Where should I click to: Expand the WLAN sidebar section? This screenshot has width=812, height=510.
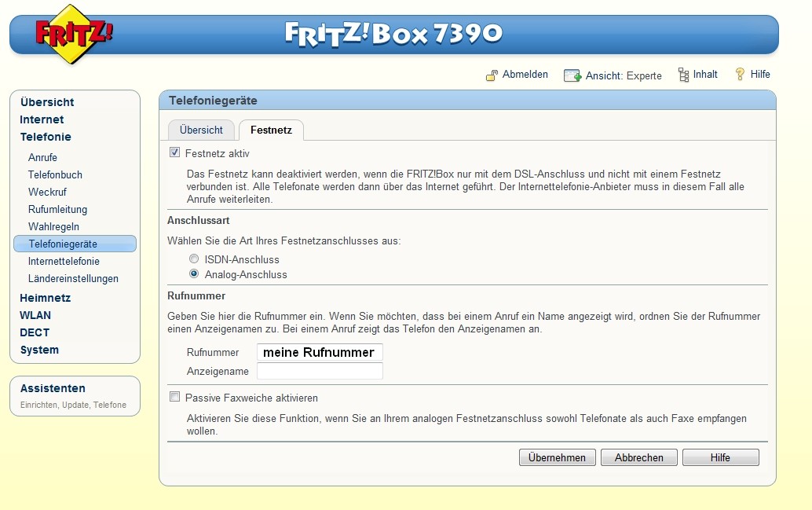[35, 315]
